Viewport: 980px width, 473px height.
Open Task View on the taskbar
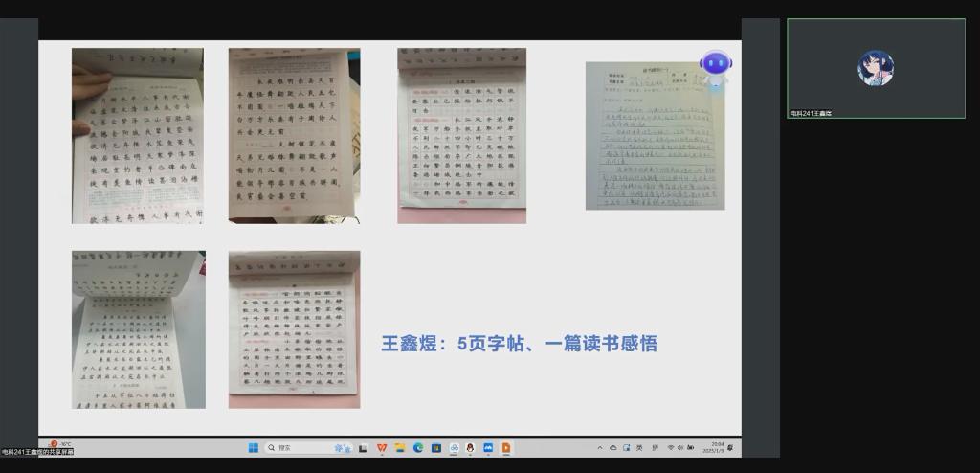coord(364,447)
